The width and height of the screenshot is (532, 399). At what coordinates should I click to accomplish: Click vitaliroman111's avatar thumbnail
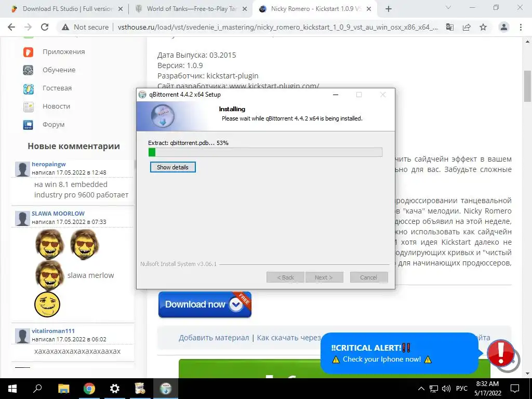22,336
